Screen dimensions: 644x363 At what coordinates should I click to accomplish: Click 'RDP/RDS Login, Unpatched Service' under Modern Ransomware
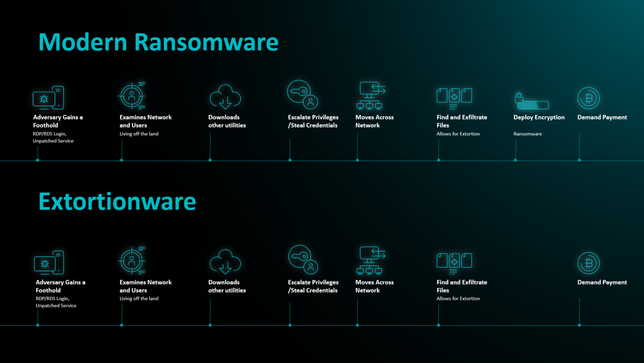[x=53, y=137]
